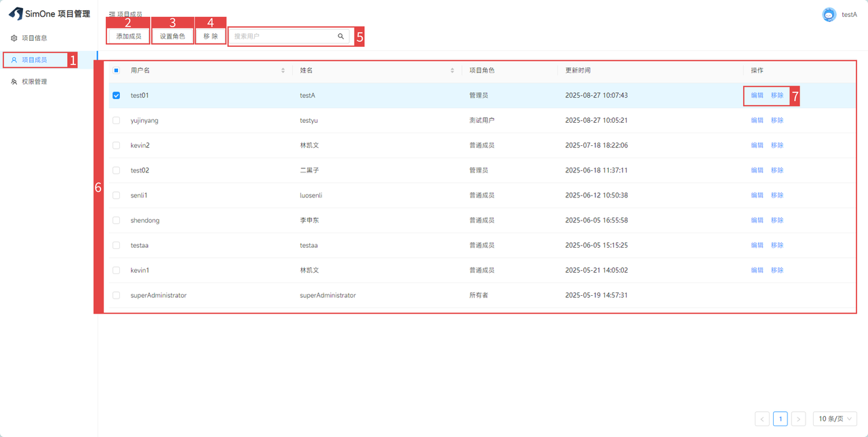Open the 10 条/页 page size dropdown

[834, 419]
